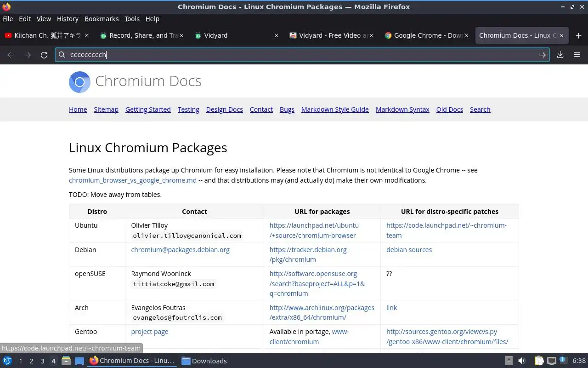Open the Firefox downloads panel
Screen dimensions: 588x368
tap(560, 55)
